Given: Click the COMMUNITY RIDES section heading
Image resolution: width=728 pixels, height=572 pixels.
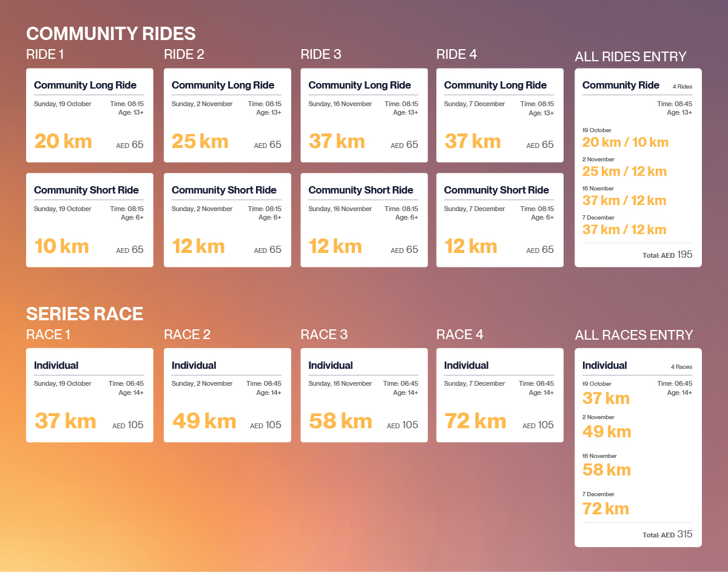Looking at the screenshot, I should (x=110, y=33).
